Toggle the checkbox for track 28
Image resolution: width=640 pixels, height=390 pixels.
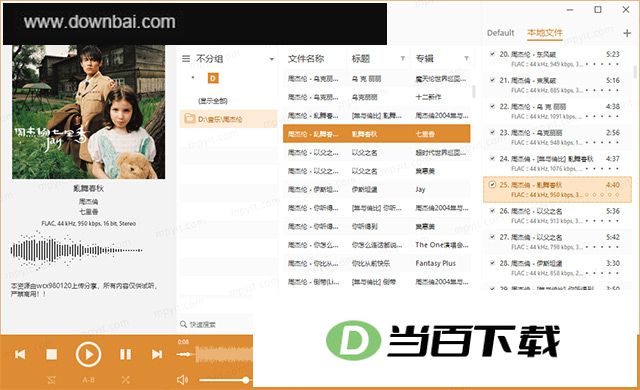click(492, 263)
